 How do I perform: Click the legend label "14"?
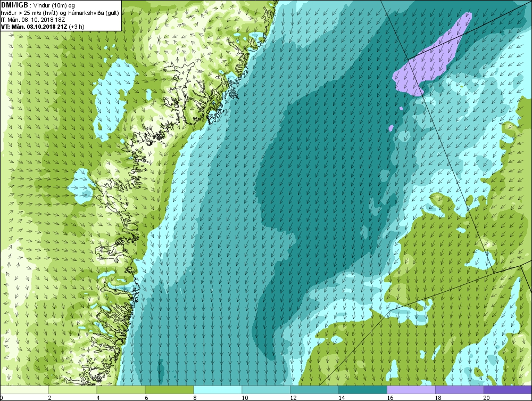point(342,398)
